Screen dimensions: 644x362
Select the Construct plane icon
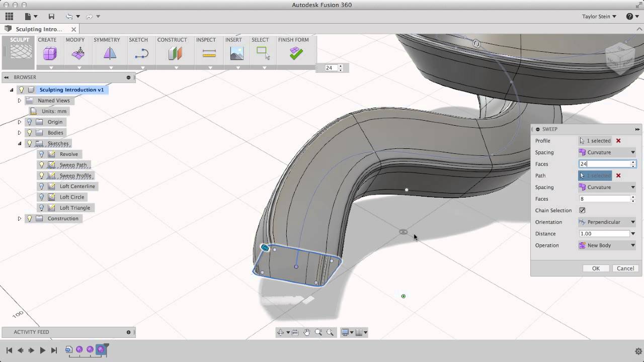point(175,53)
